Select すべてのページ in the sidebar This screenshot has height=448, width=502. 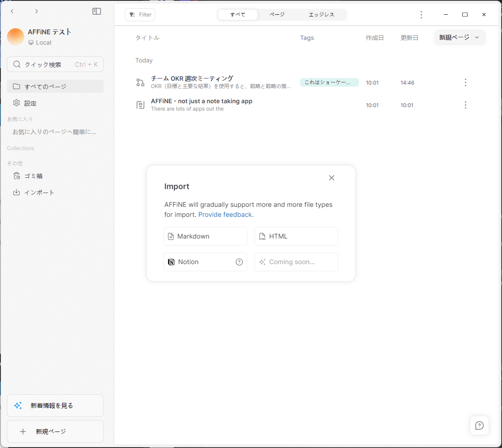(55, 86)
